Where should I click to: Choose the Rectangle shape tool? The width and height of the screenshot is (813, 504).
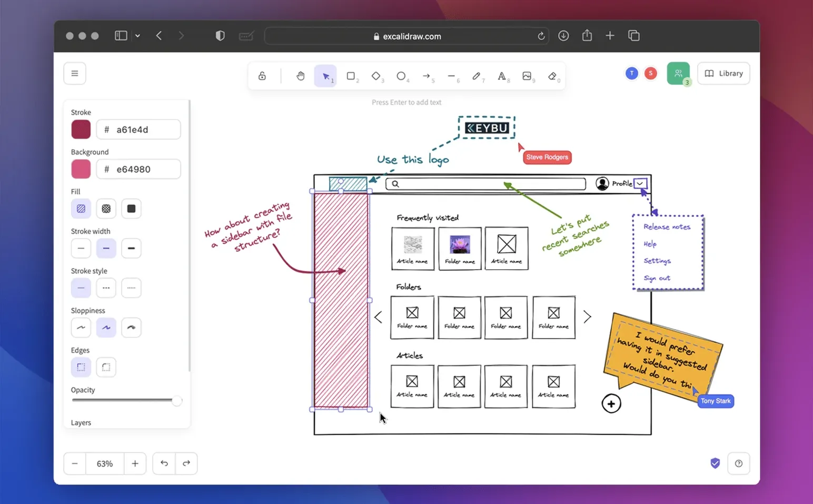pyautogui.click(x=351, y=76)
